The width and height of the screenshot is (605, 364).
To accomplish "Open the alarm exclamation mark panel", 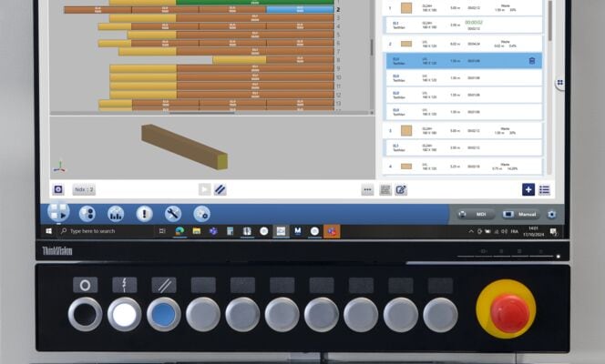I will 144,213.
